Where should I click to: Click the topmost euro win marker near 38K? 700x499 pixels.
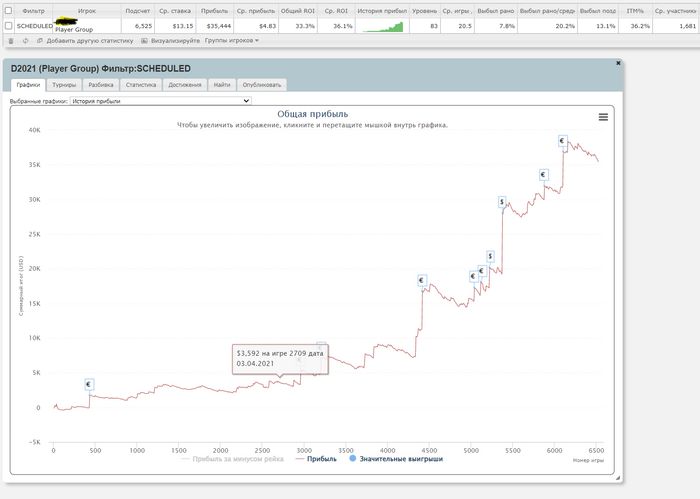point(562,141)
